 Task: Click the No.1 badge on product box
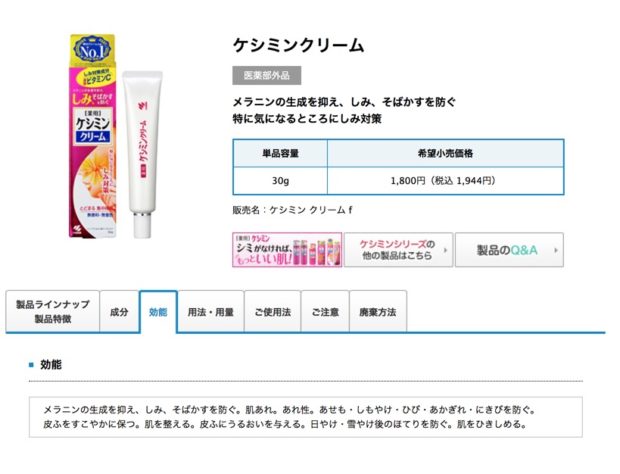(93, 50)
